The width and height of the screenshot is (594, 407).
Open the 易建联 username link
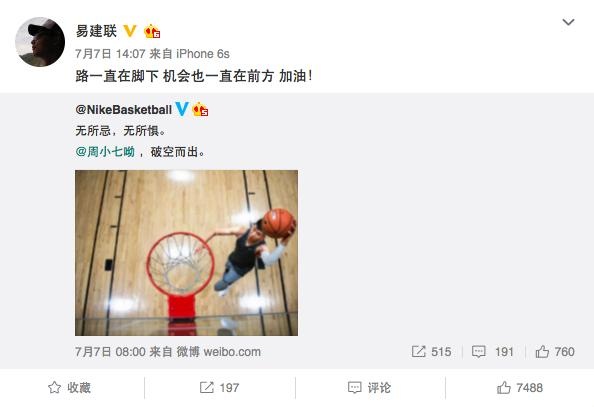pyautogui.click(x=96, y=31)
